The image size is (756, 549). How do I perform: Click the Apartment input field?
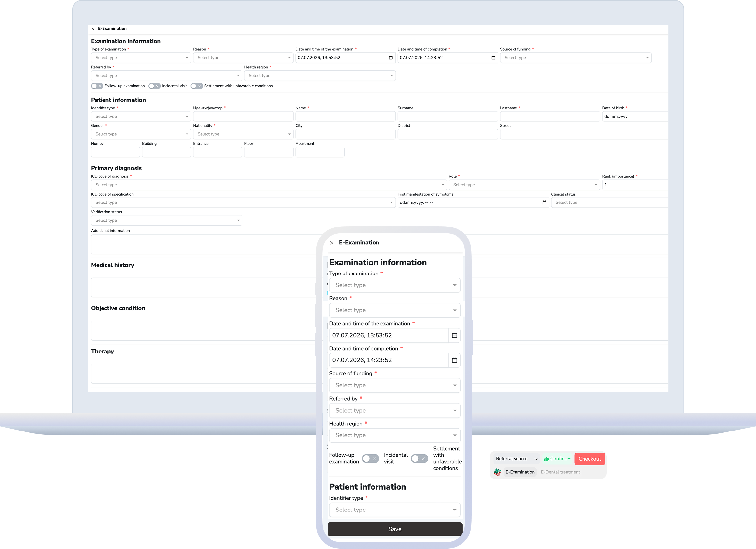tap(320, 152)
